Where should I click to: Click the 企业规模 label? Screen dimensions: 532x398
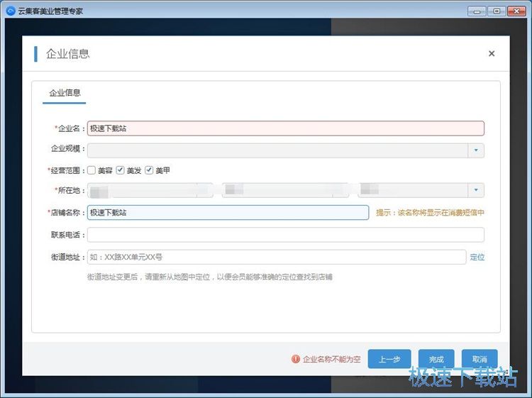[x=67, y=148]
